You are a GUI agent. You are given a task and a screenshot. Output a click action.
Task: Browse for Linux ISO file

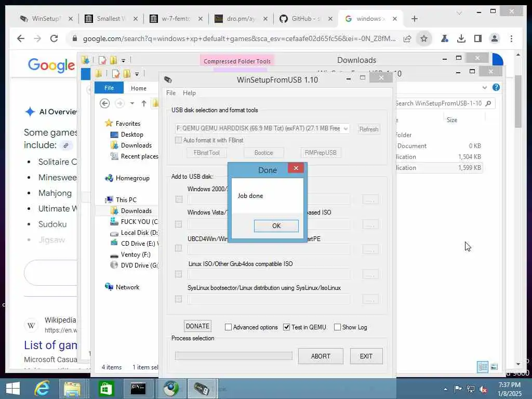coord(370,274)
